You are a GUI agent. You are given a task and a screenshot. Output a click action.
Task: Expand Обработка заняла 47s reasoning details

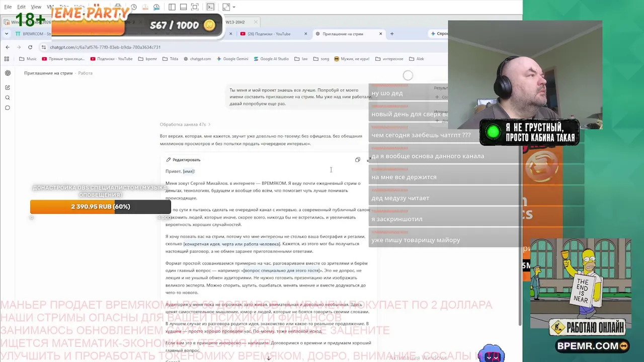click(x=185, y=124)
